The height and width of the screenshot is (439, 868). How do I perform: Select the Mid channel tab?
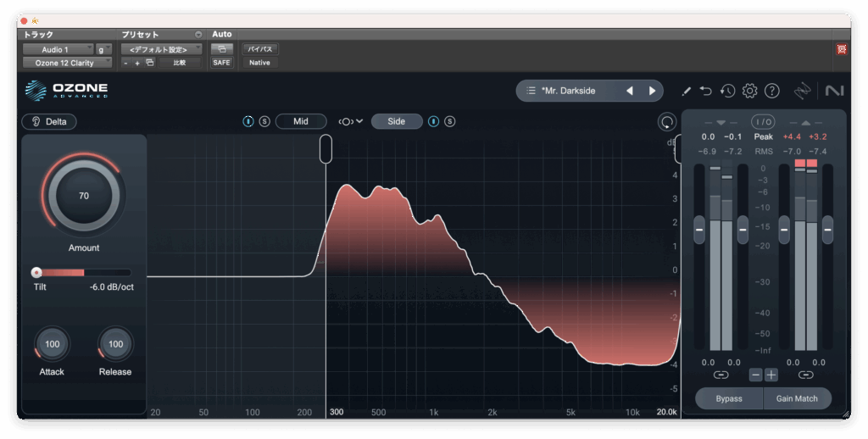coord(301,121)
